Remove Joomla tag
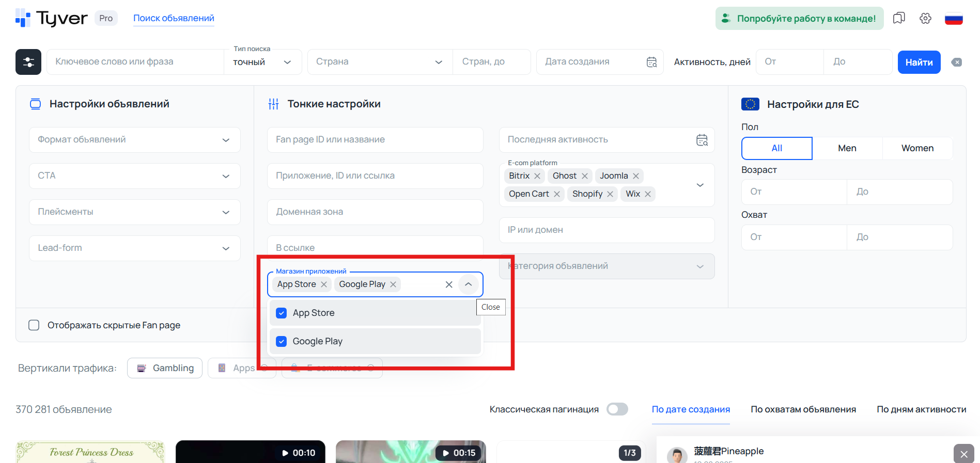 coord(636,176)
